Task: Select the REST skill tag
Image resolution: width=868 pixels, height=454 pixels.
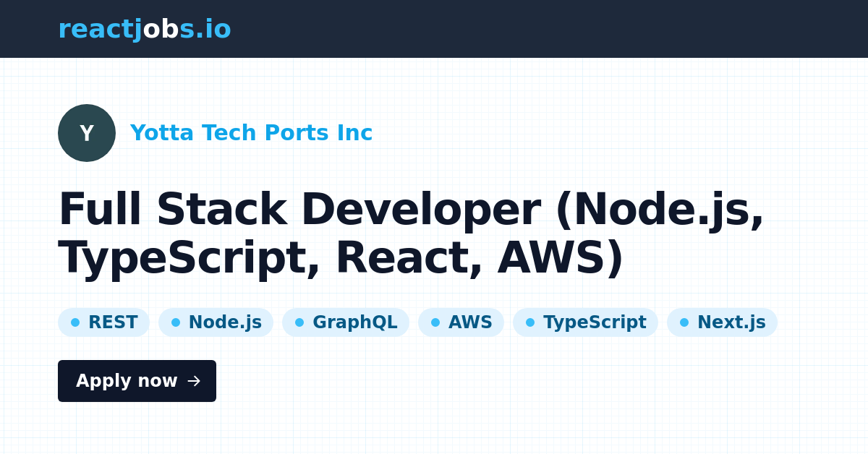Action: pyautogui.click(x=103, y=322)
